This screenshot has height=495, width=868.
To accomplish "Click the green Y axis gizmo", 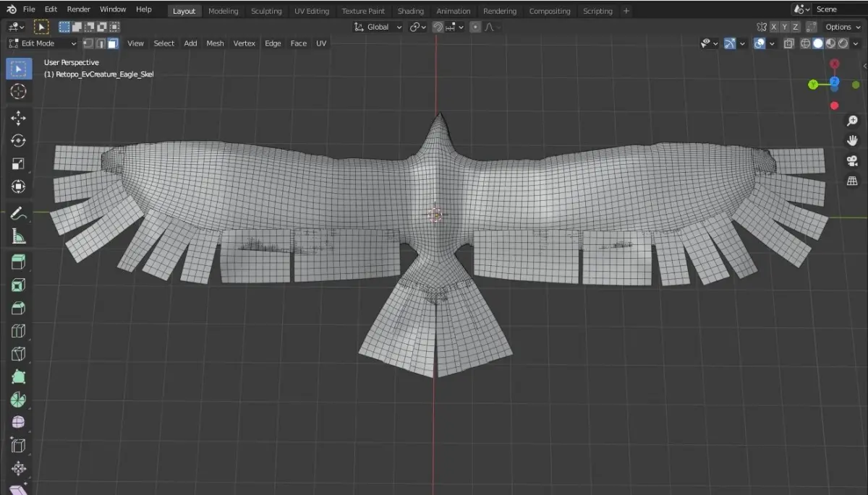I will click(813, 85).
